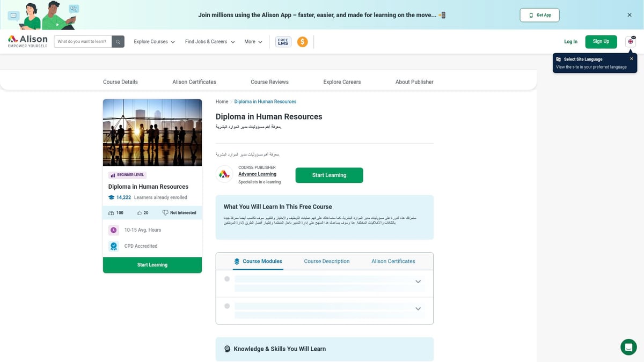Screen dimensions: 644x362
Task: Dismiss the Select Site Language tooltip
Action: (631, 59)
